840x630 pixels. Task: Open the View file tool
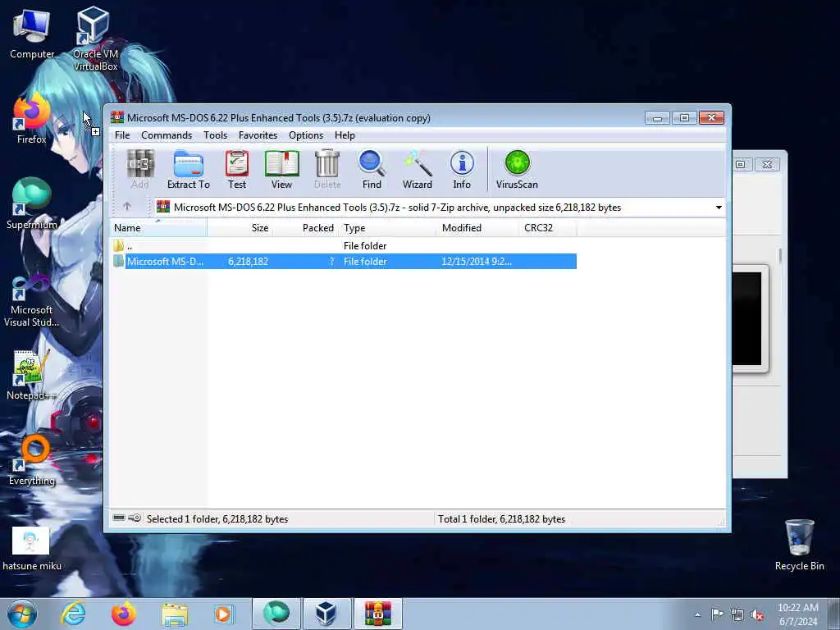pyautogui.click(x=281, y=169)
